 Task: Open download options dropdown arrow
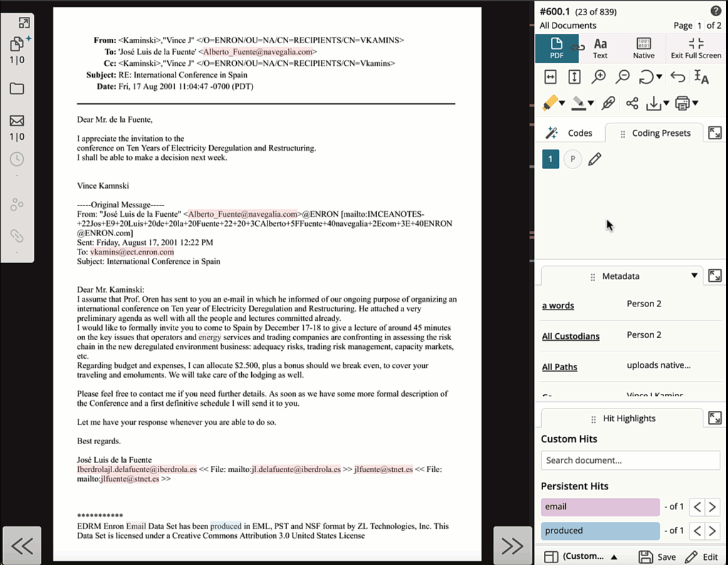pyautogui.click(x=666, y=103)
